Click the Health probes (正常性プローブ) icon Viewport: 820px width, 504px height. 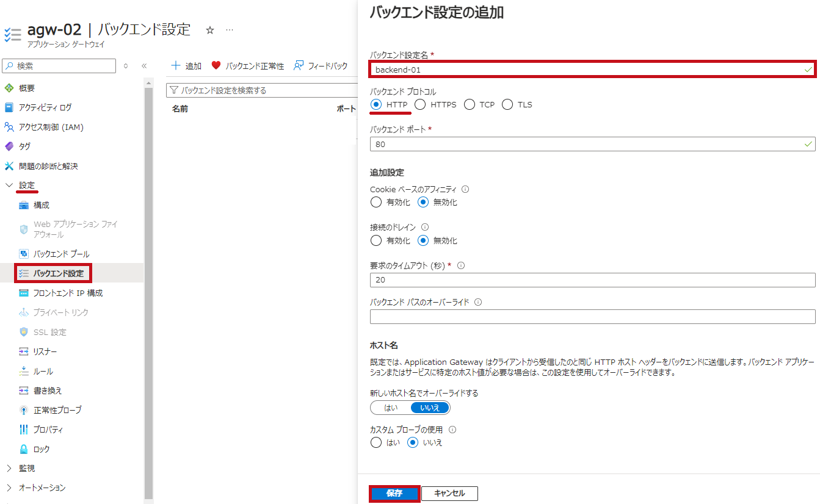(24, 410)
